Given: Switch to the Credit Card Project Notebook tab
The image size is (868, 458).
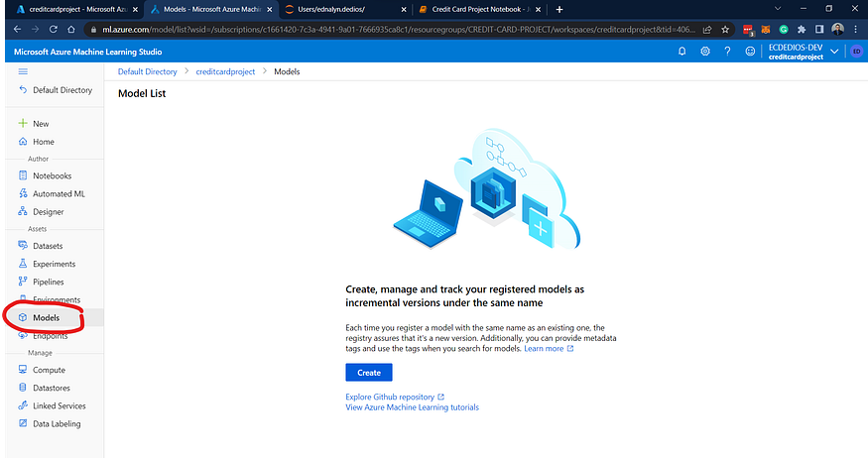Looking at the screenshot, I should coord(479,9).
